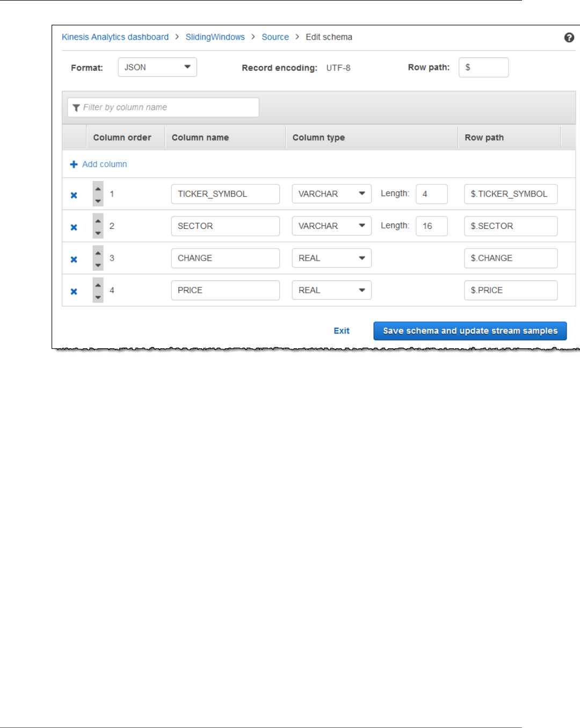The height and width of the screenshot is (728, 580).
Task: Open CHANGE column type REAL dropdown
Action: (x=331, y=258)
